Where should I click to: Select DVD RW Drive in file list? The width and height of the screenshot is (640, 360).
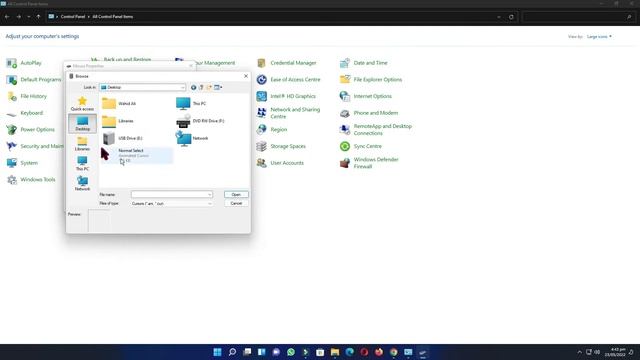tap(200, 121)
